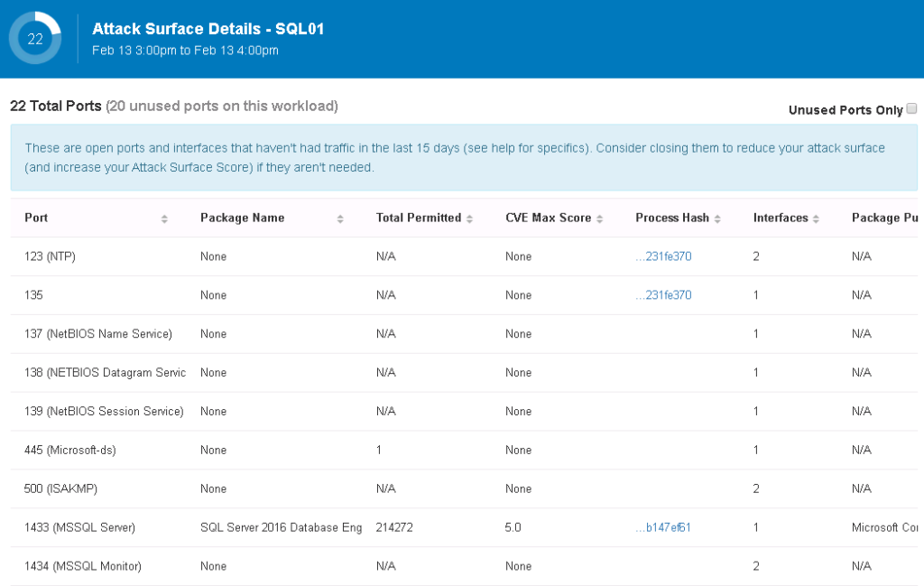Image resolution: width=924 pixels, height=586 pixels.
Task: Click the Port column header
Action: tap(37, 218)
